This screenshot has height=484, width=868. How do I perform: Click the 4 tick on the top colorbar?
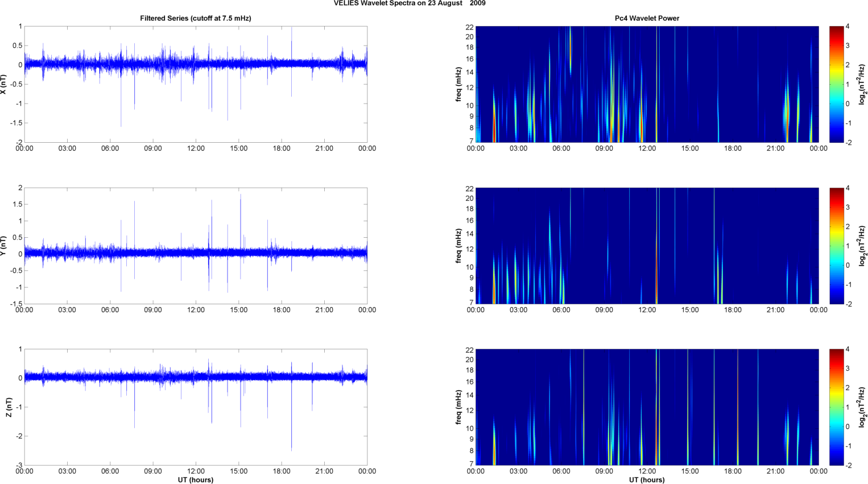coord(848,27)
